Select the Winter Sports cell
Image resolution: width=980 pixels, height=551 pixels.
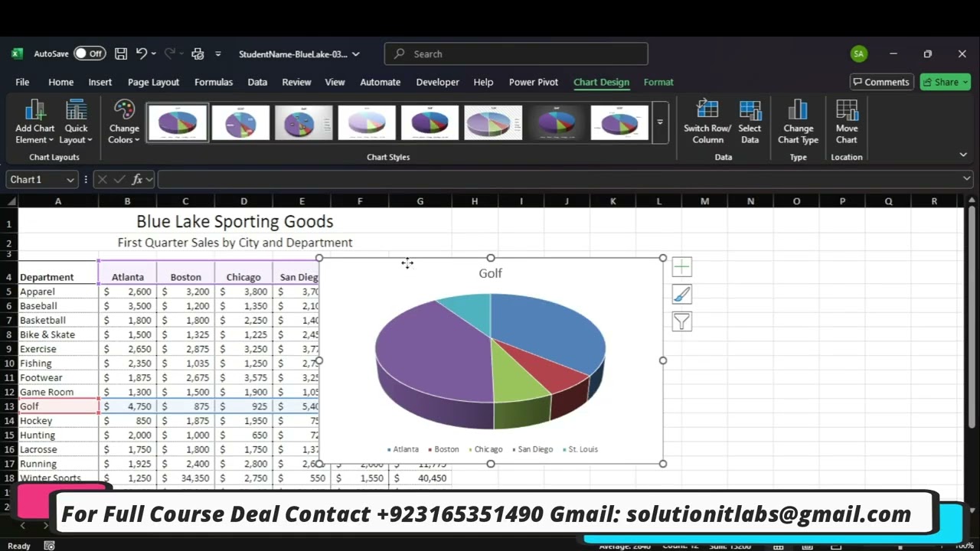(58, 478)
